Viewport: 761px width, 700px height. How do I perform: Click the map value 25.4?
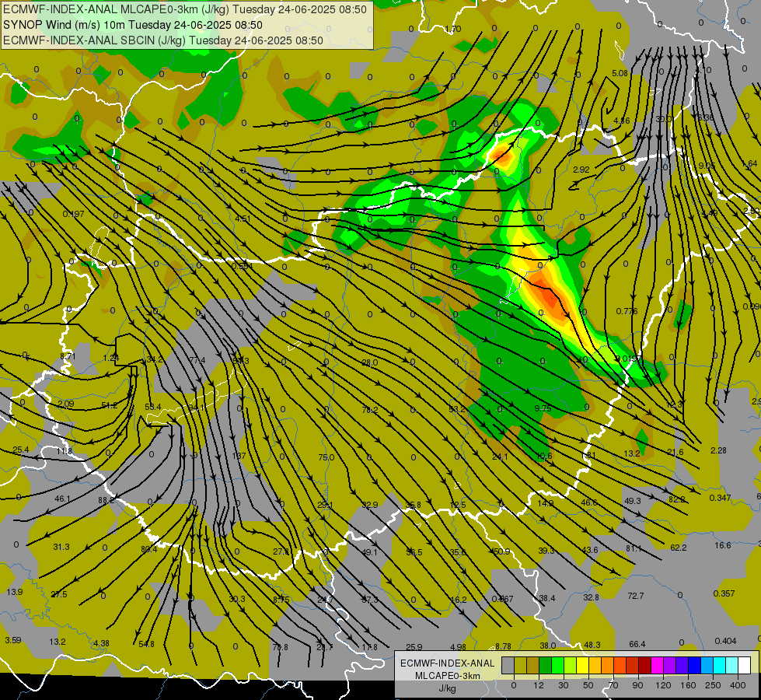20,450
